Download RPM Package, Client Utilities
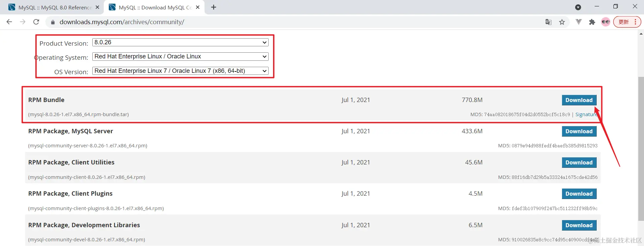The height and width of the screenshot is (246, 644). (579, 162)
